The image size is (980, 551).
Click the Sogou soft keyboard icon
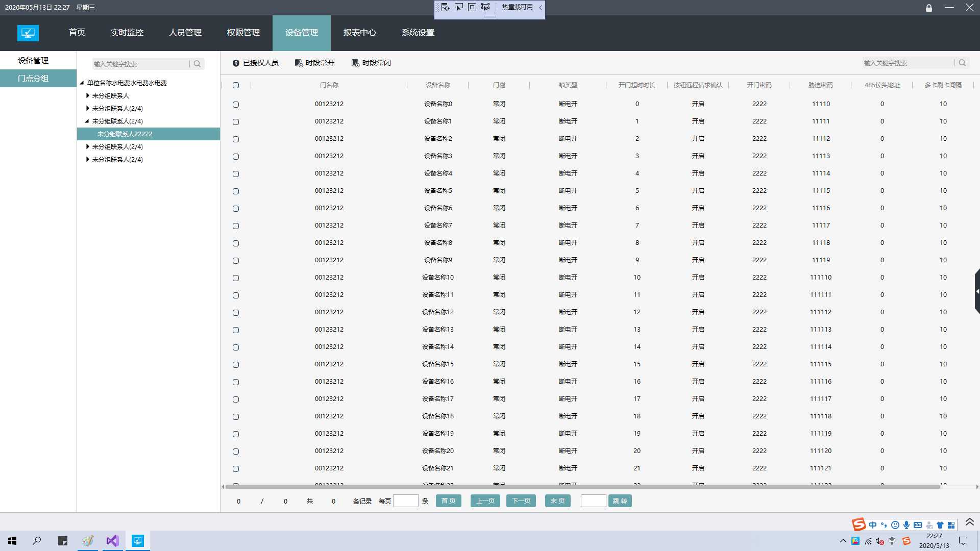coord(918,525)
